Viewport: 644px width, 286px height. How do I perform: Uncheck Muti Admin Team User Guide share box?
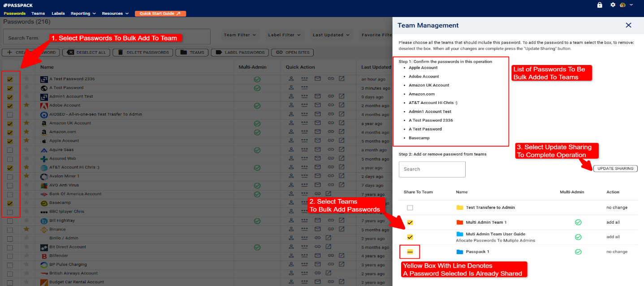(x=410, y=237)
